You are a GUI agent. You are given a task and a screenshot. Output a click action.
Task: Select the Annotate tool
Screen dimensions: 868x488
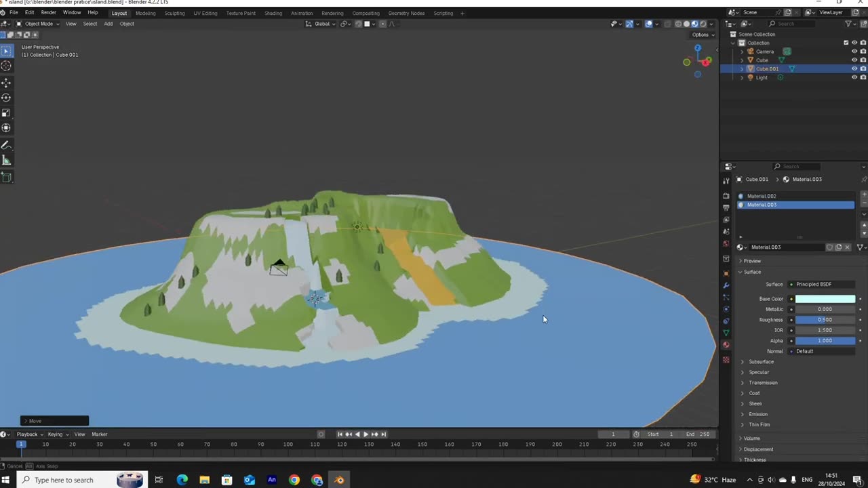coord(6,145)
